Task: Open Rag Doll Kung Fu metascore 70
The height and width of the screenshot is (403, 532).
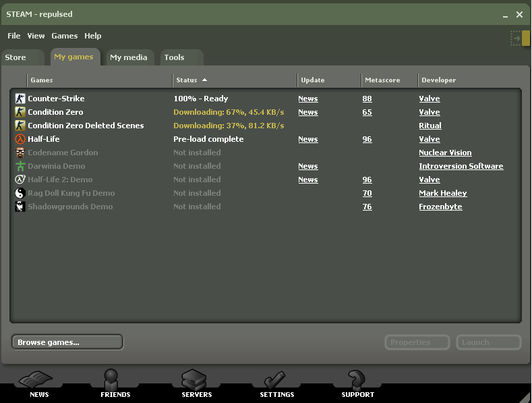Action: [x=367, y=193]
